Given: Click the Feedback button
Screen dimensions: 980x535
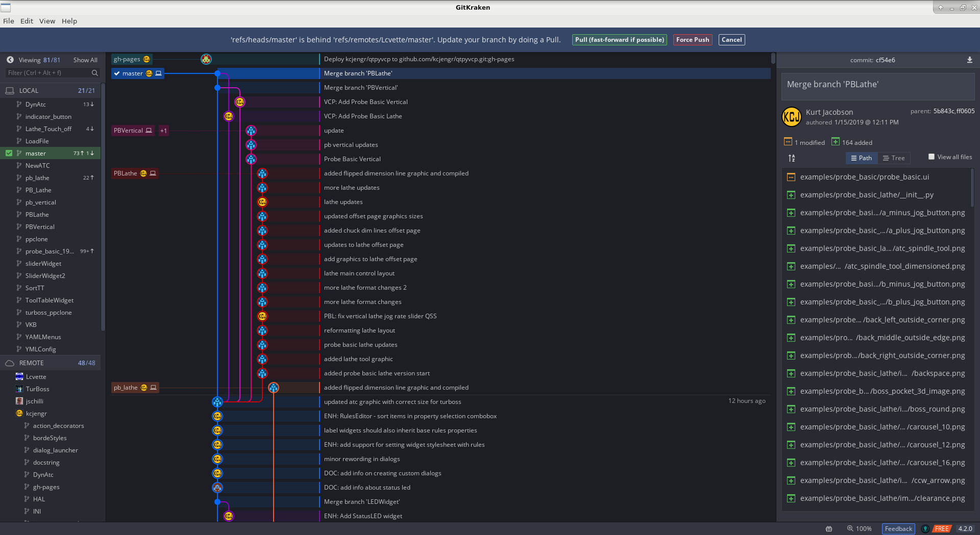Looking at the screenshot, I should pos(898,529).
